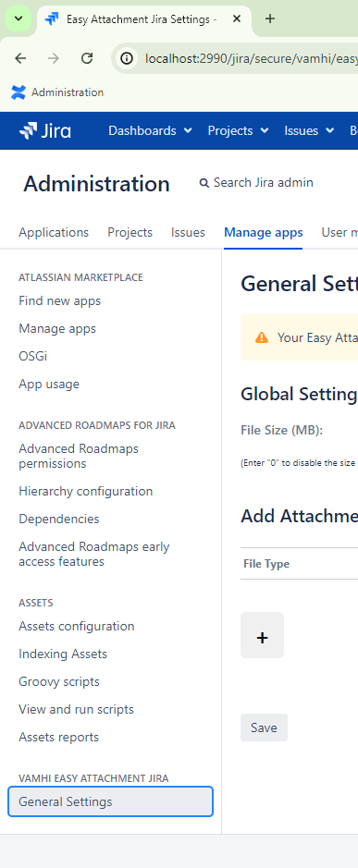358x868 pixels.
Task: Select the Manage apps tab
Action: point(264,233)
